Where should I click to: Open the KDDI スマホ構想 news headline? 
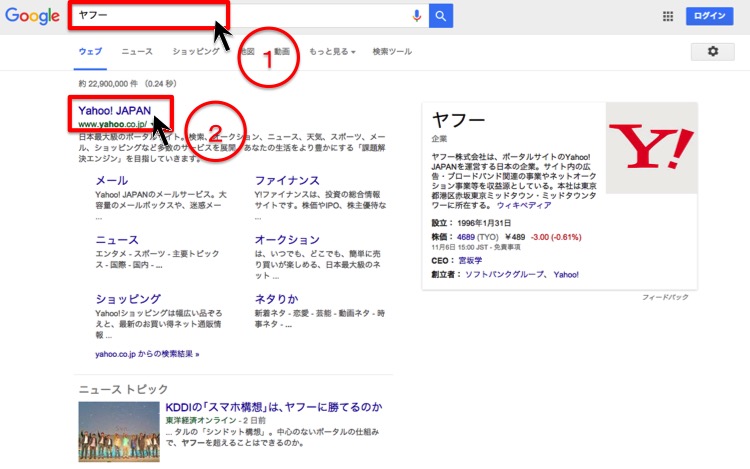pos(274,407)
